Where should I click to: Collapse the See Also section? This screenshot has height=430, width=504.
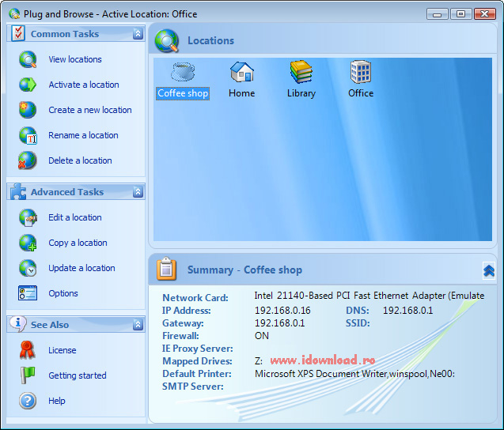(138, 325)
